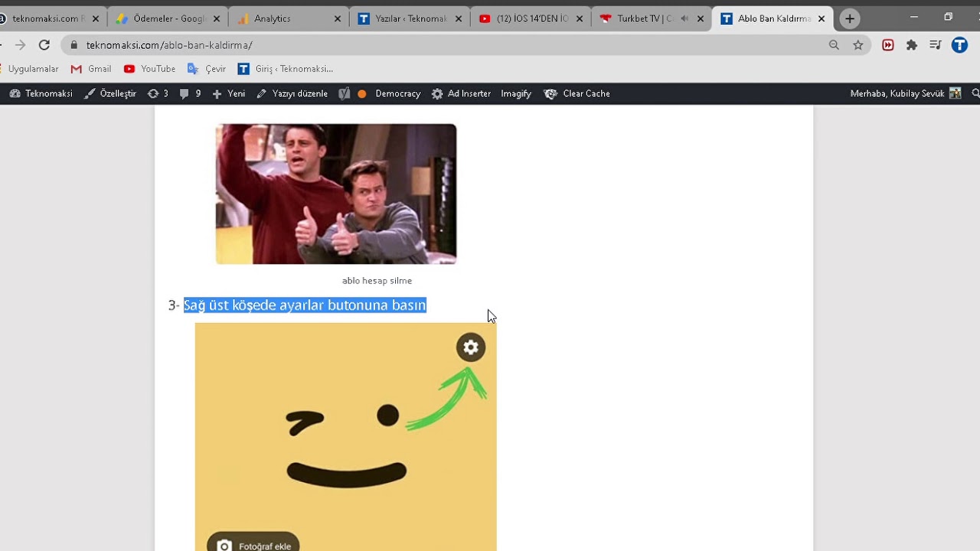Open the zoom magnifier in address bar
Screen dimensions: 980x551
[834, 45]
